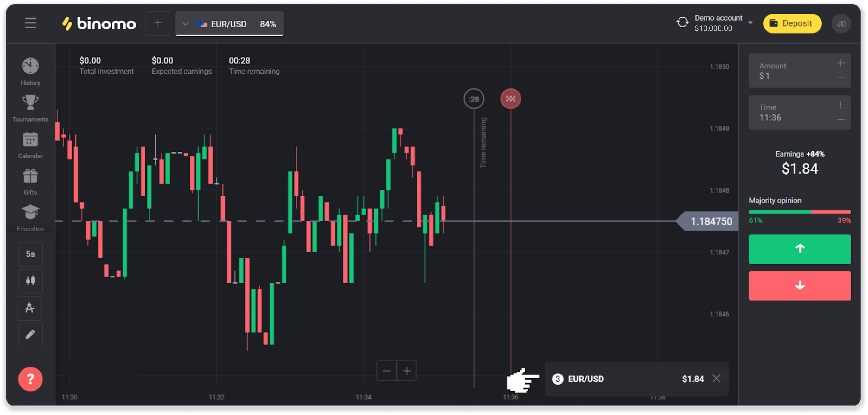Open the 5s timeframe selector
The image size is (868, 415).
pos(30,254)
